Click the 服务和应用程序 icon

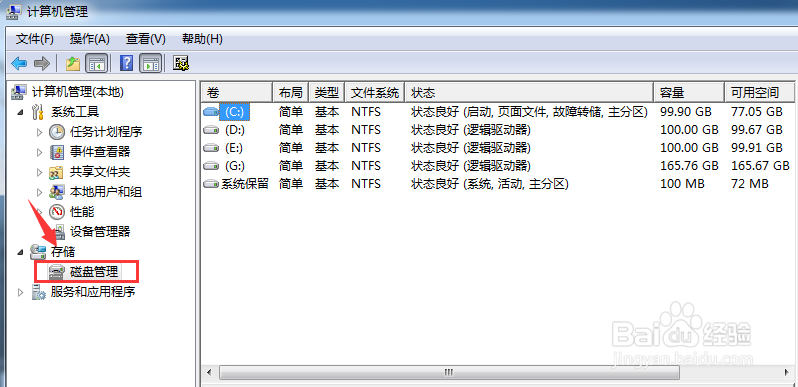[39, 292]
